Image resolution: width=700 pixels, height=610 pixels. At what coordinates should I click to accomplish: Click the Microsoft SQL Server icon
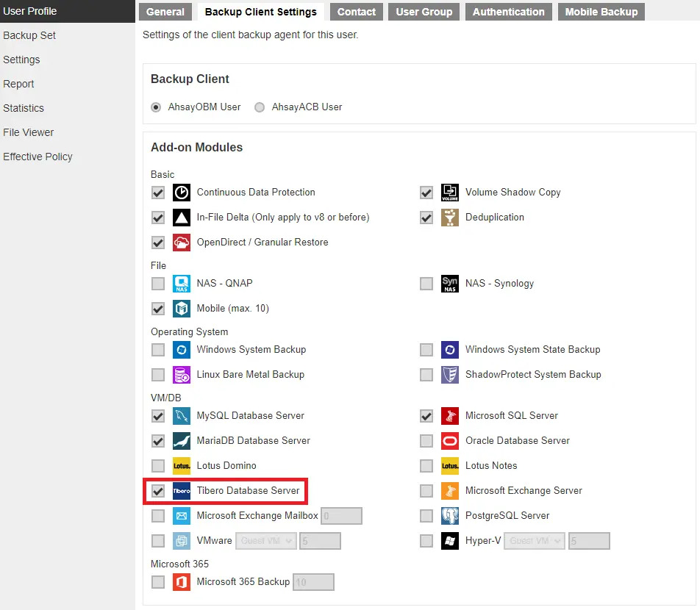[449, 416]
